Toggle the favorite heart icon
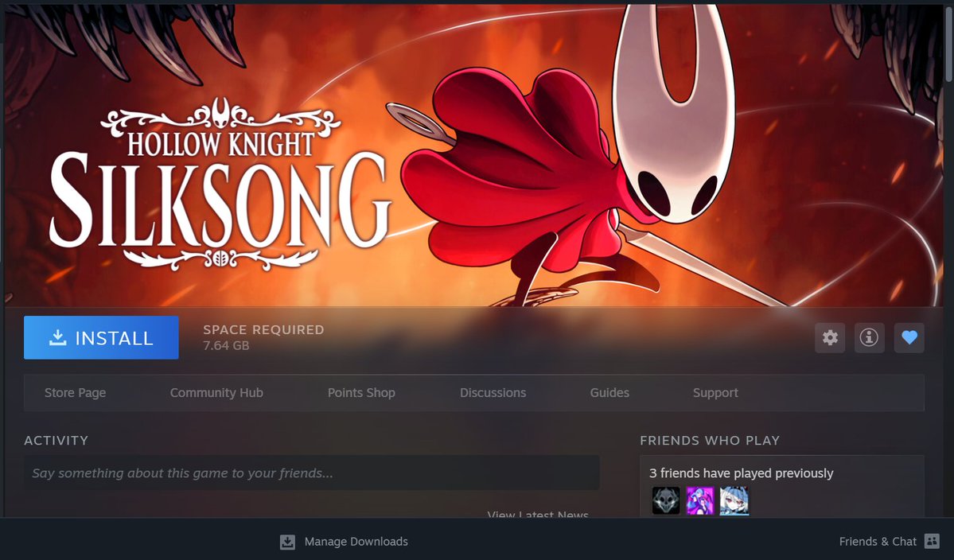The width and height of the screenshot is (954, 560). [909, 337]
